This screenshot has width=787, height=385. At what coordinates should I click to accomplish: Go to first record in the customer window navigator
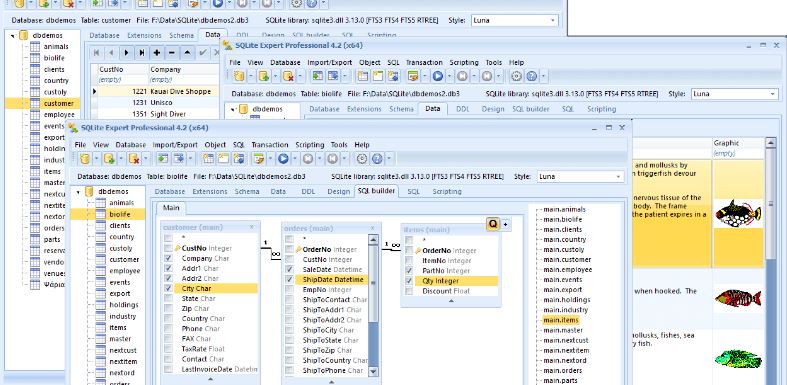[x=97, y=52]
